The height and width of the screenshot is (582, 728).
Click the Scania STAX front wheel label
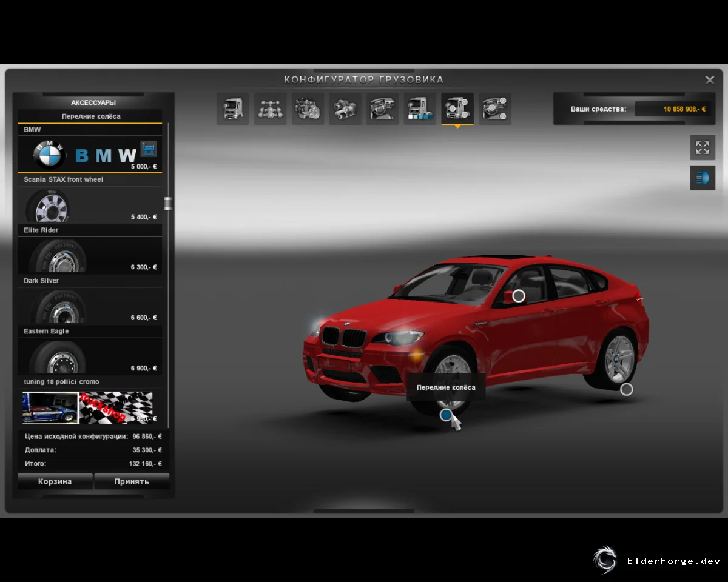(x=64, y=179)
